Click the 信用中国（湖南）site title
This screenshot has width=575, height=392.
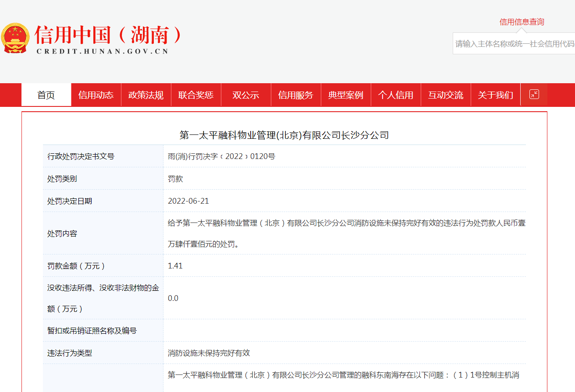click(108, 35)
